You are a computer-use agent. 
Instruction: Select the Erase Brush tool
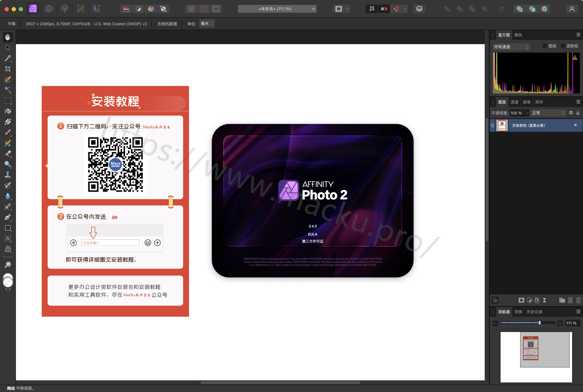(8, 153)
